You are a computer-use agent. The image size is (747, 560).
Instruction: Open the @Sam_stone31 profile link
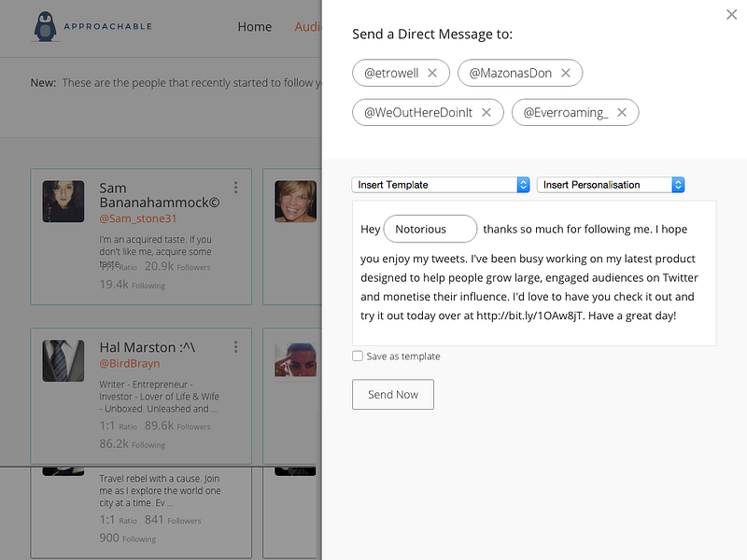tap(137, 218)
